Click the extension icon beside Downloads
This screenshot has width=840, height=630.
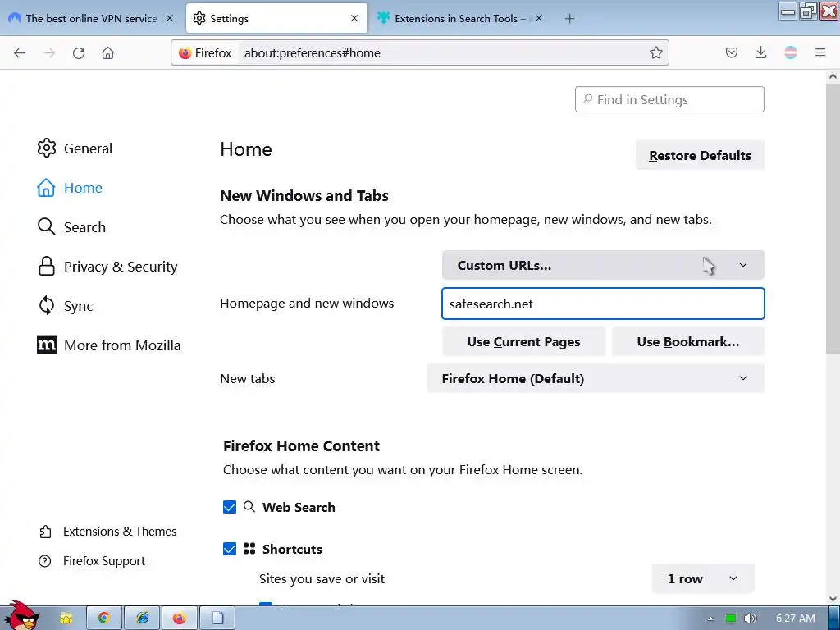(790, 52)
